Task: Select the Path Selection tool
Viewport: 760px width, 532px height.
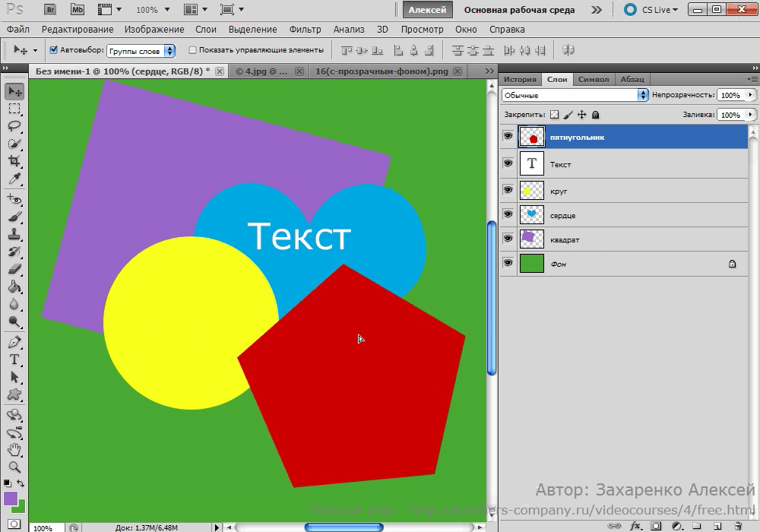Action: point(14,377)
